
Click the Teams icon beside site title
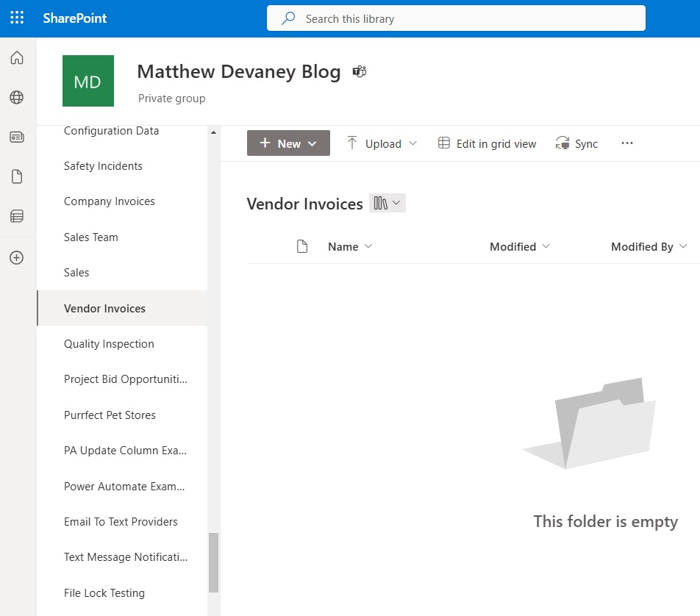click(360, 71)
